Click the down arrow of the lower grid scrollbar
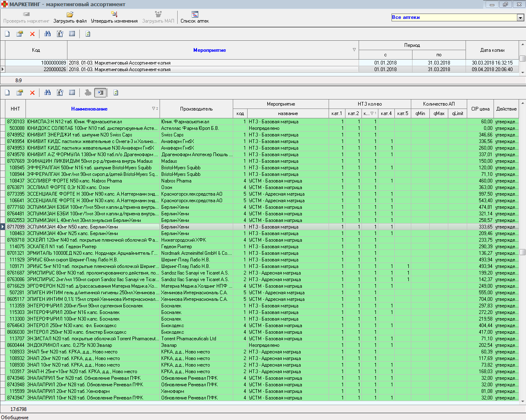526x420 pixels. 523,402
